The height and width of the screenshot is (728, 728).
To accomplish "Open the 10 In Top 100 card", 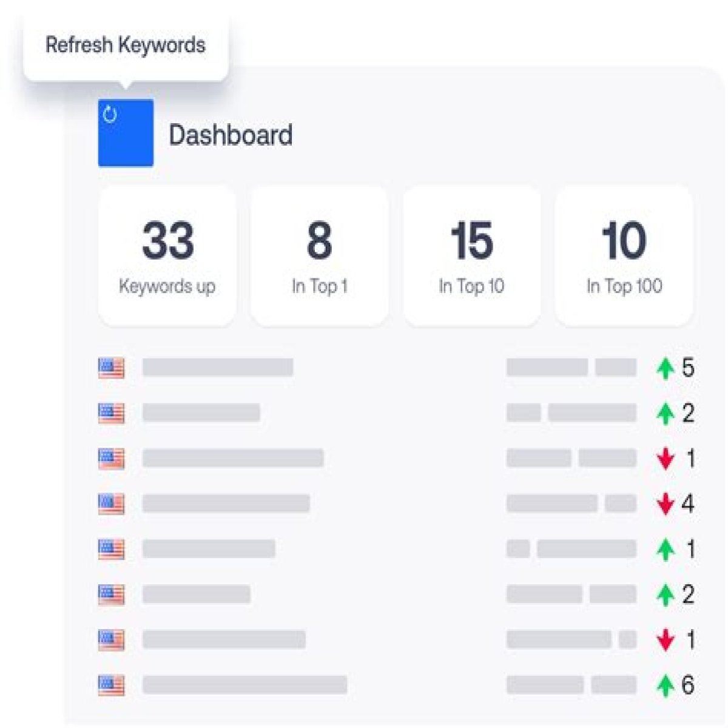I will [624, 255].
